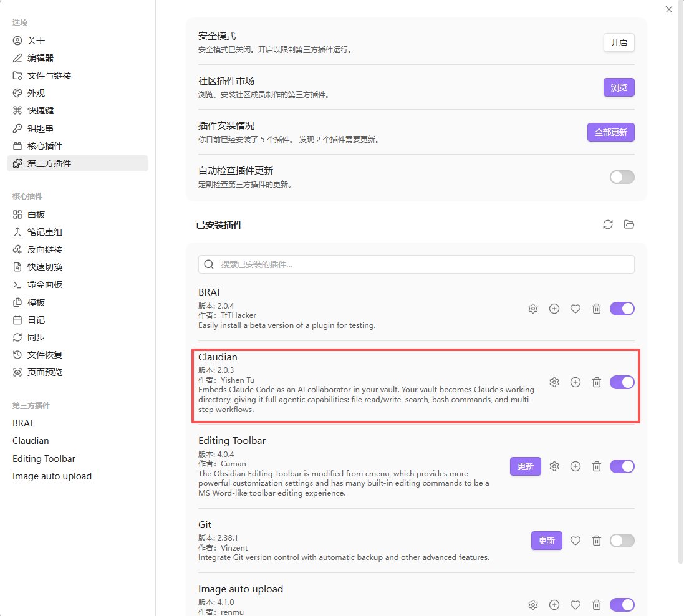Click the Claudian hotkey plus icon
Image resolution: width=684 pixels, height=616 pixels.
tap(576, 382)
